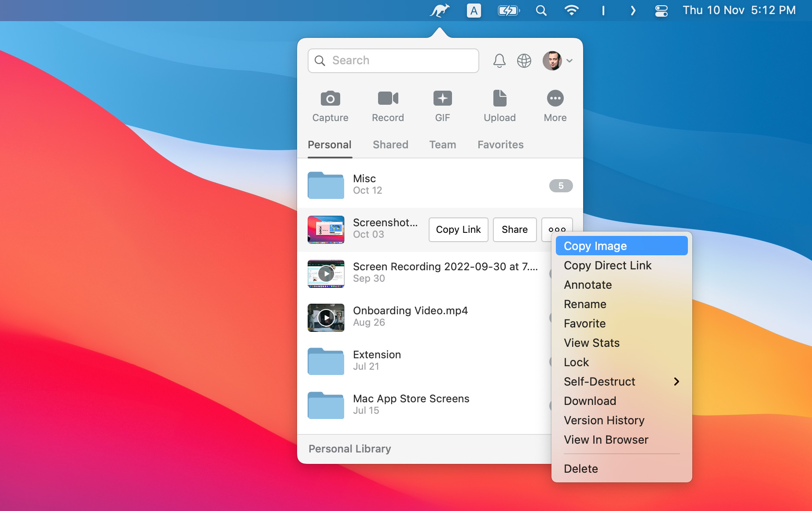
Task: Click the Search input field
Action: point(393,61)
